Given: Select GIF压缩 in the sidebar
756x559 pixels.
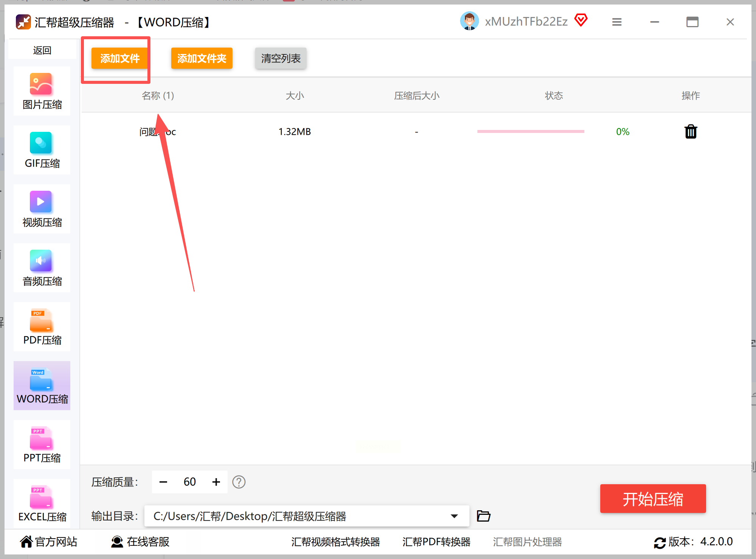Looking at the screenshot, I should pyautogui.click(x=42, y=150).
